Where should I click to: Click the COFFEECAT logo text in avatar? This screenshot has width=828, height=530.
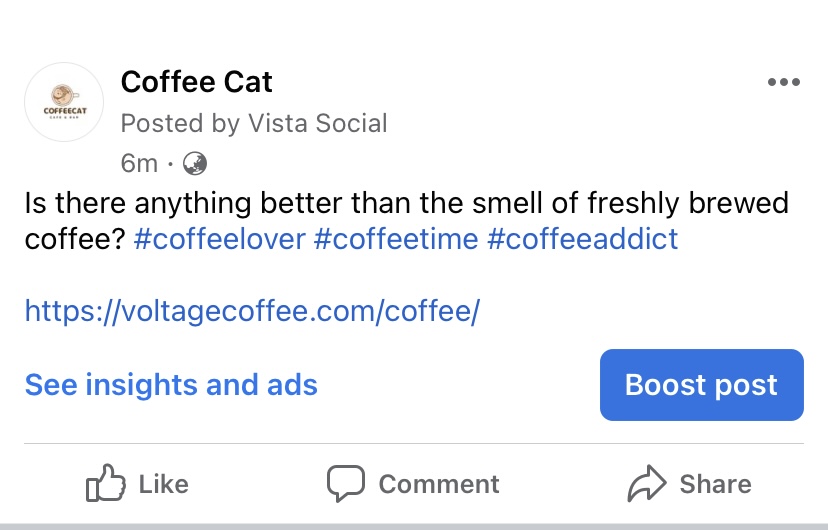[x=65, y=111]
